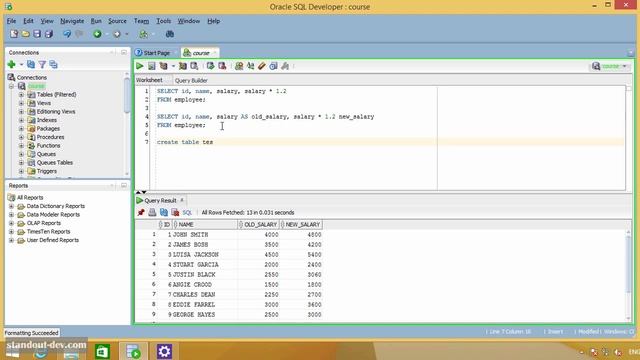
Task: Click the Save All icon in the main toolbar
Action: 49,34
